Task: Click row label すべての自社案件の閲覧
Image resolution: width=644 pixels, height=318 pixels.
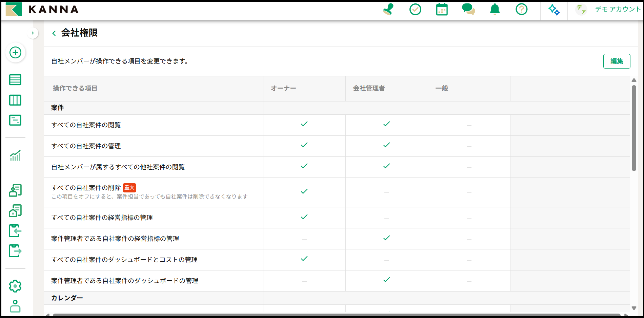Action: (86, 125)
